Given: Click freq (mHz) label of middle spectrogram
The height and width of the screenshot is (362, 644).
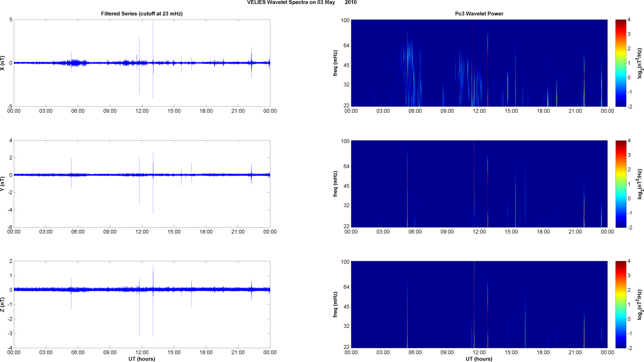Looking at the screenshot, I should (335, 184).
